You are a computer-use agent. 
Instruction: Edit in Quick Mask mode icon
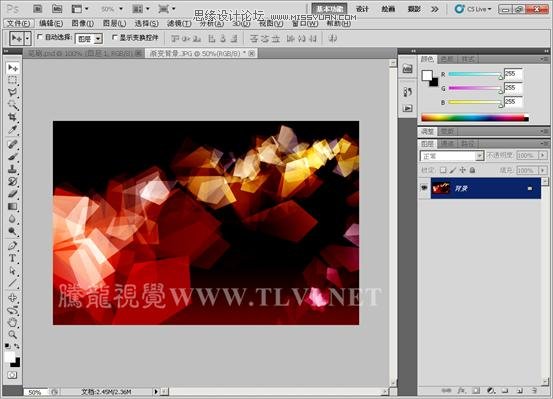pyautogui.click(x=12, y=375)
